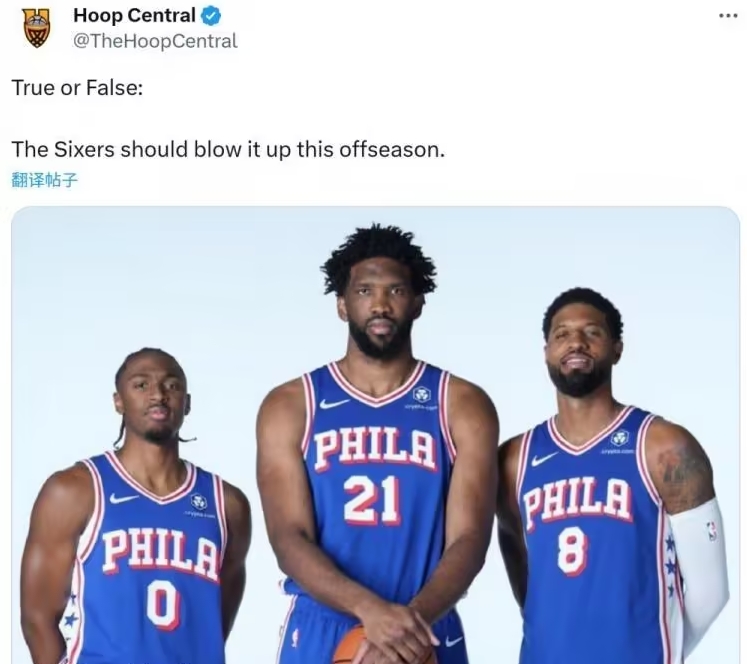Click the number 0 on the left jersey
The image size is (747, 664).
point(163,605)
